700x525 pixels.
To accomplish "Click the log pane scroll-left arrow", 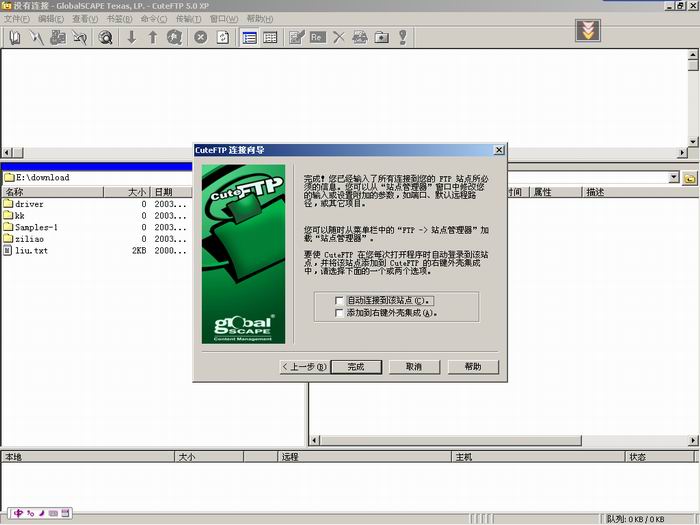I will (x=7, y=153).
